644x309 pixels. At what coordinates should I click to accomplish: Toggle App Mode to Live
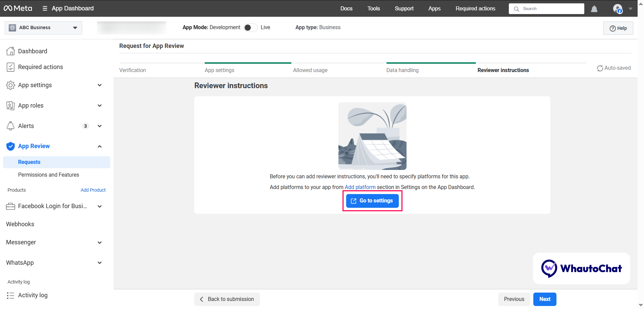(250, 27)
